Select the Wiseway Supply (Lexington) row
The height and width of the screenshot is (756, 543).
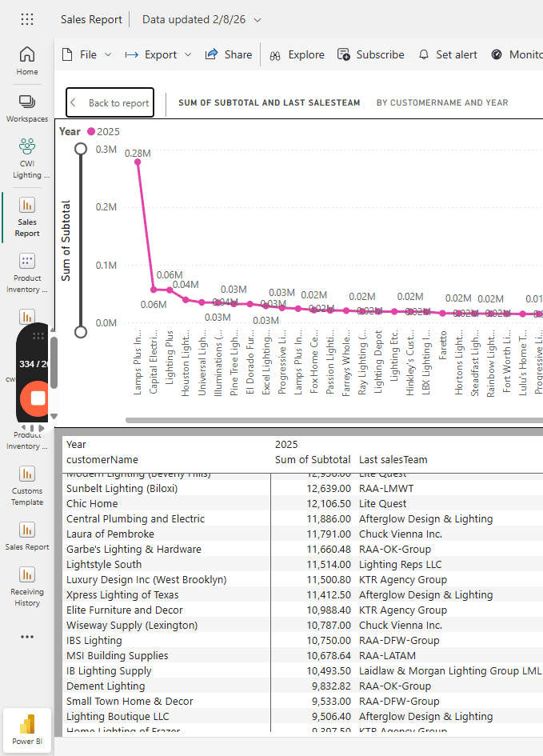coord(304,626)
